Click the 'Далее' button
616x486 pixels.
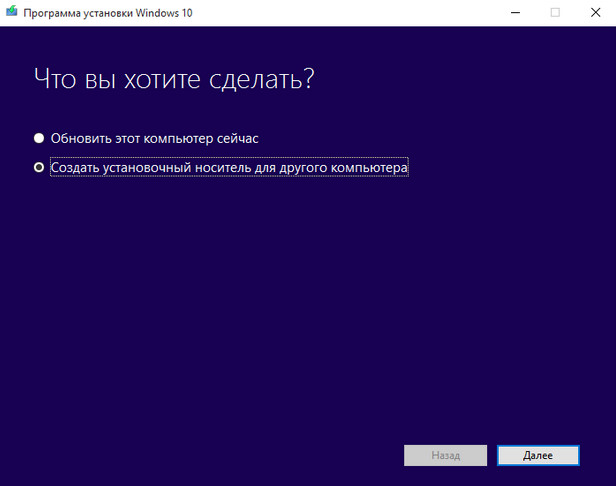(538, 455)
